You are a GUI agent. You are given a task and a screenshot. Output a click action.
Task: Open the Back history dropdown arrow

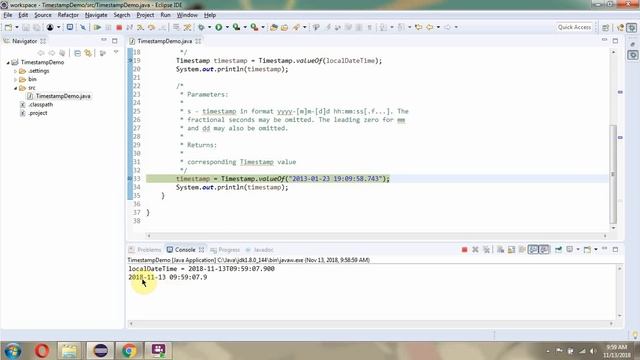(438, 27)
